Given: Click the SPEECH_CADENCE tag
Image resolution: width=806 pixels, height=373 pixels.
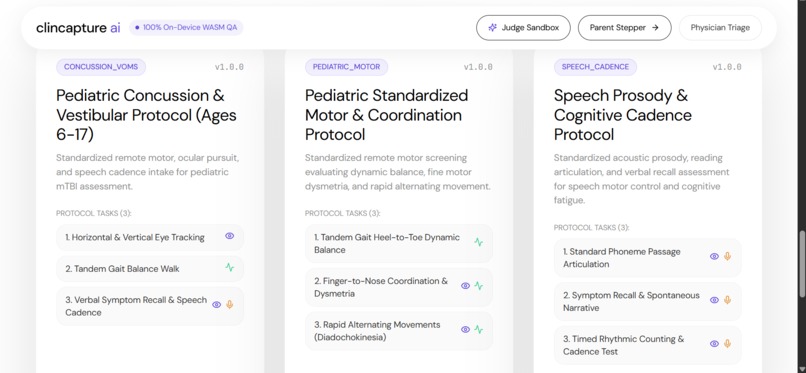Looking at the screenshot, I should [595, 67].
